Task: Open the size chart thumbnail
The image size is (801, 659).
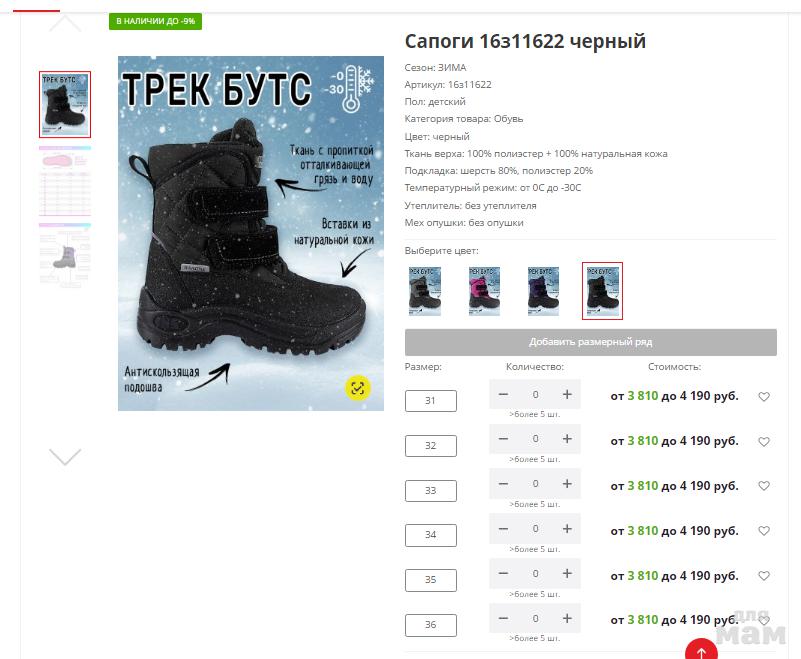Action: pyautogui.click(x=65, y=181)
